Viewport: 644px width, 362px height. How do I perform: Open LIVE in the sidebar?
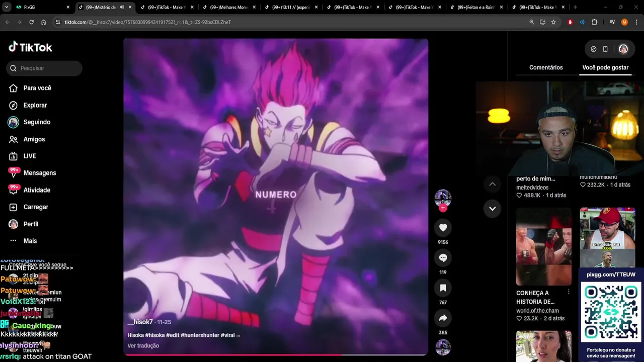click(22, 156)
